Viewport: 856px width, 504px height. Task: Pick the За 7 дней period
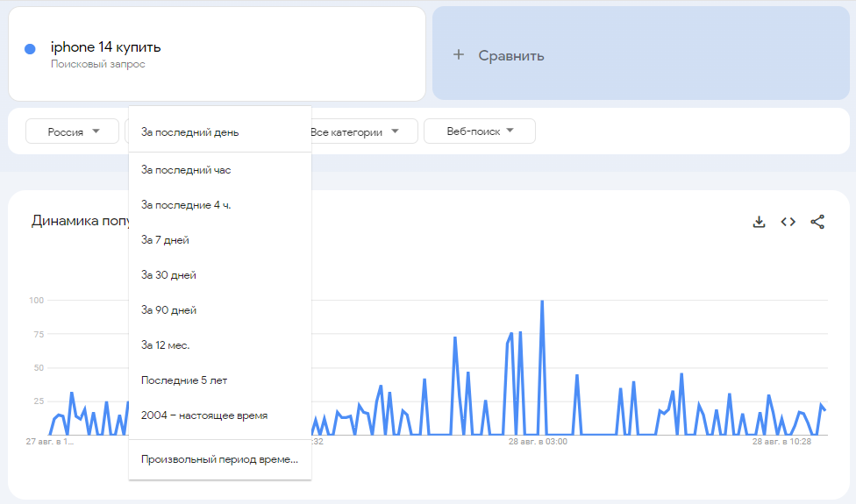[x=220, y=240]
